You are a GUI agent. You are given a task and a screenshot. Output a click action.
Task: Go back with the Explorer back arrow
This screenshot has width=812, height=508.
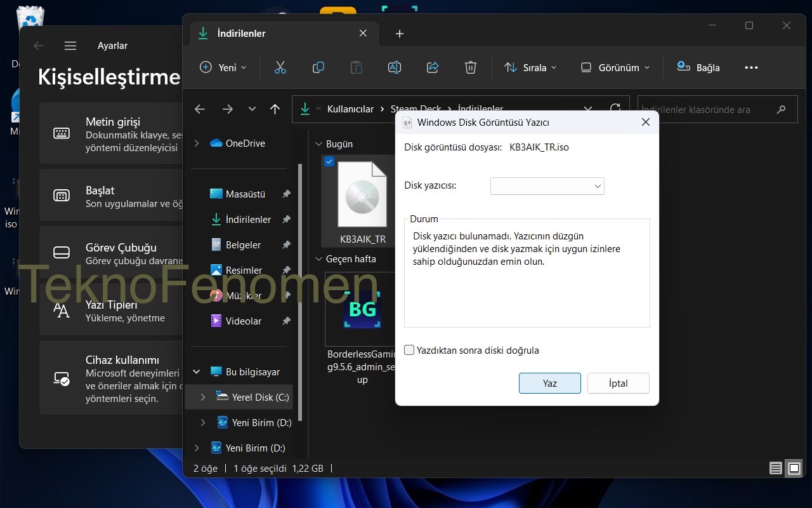[200, 109]
